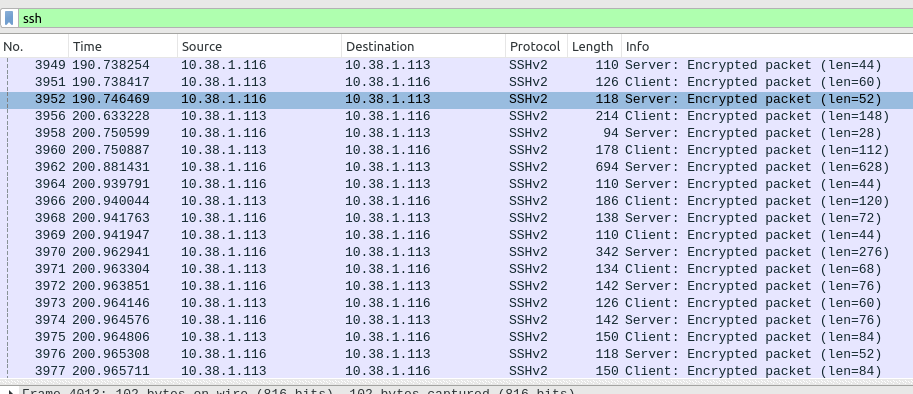Select packet number 3968
913x394 pixels.
click(x=456, y=218)
